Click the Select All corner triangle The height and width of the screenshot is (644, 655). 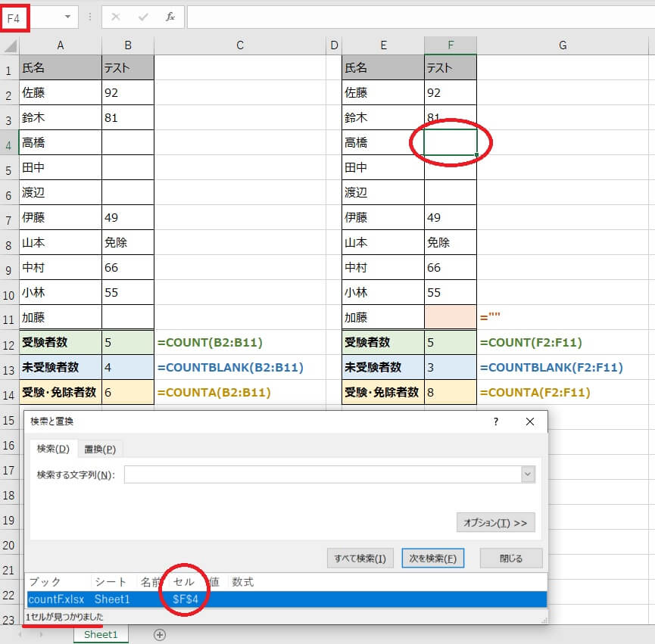pyautogui.click(x=11, y=46)
